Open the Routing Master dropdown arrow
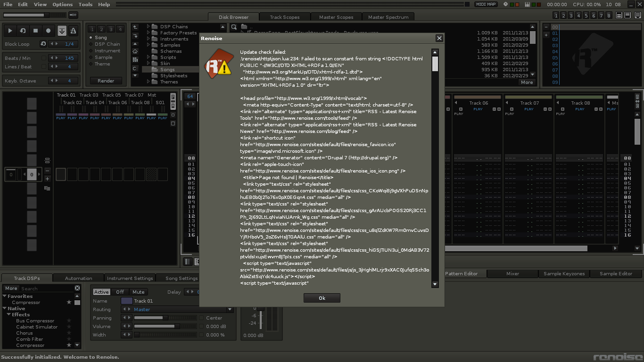This screenshot has height=362, width=644. pos(230,310)
